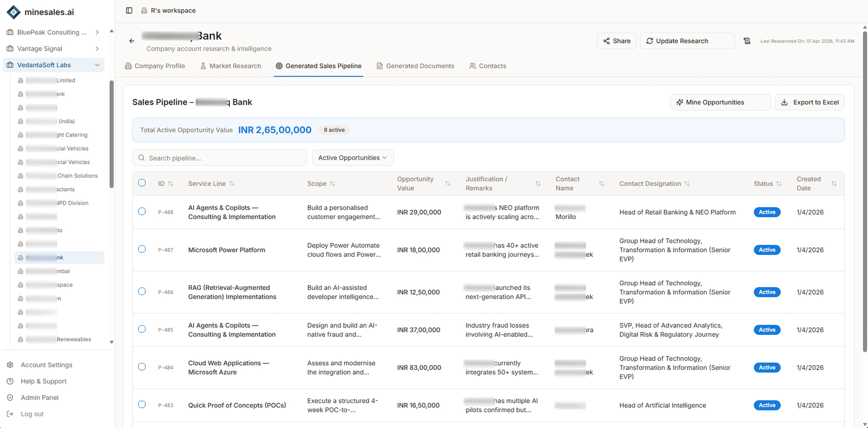Open the Company Profile tab
868x428 pixels.
pyautogui.click(x=155, y=66)
